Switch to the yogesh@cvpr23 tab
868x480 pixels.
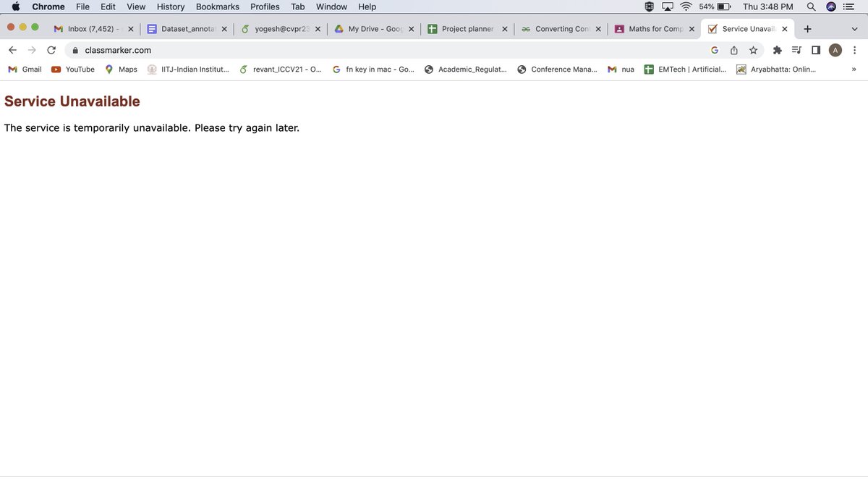pos(280,29)
